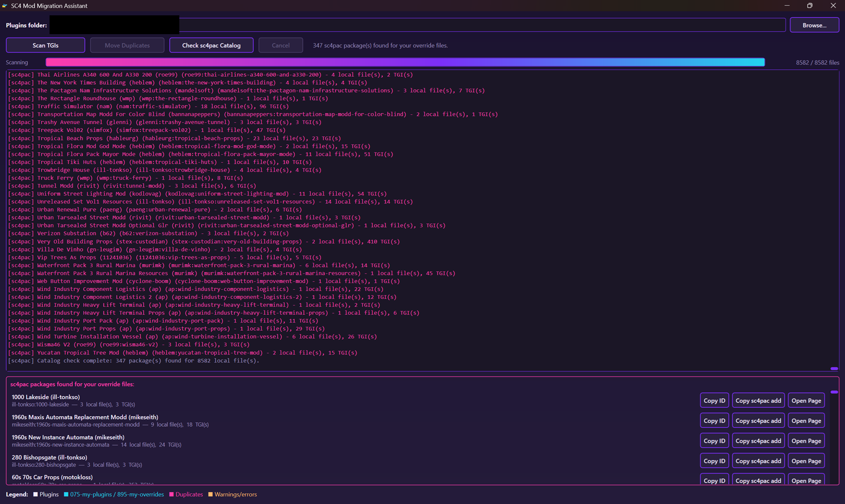The image size is (845, 504).
Task: Start a scan with Scan TGIs
Action: click(46, 45)
